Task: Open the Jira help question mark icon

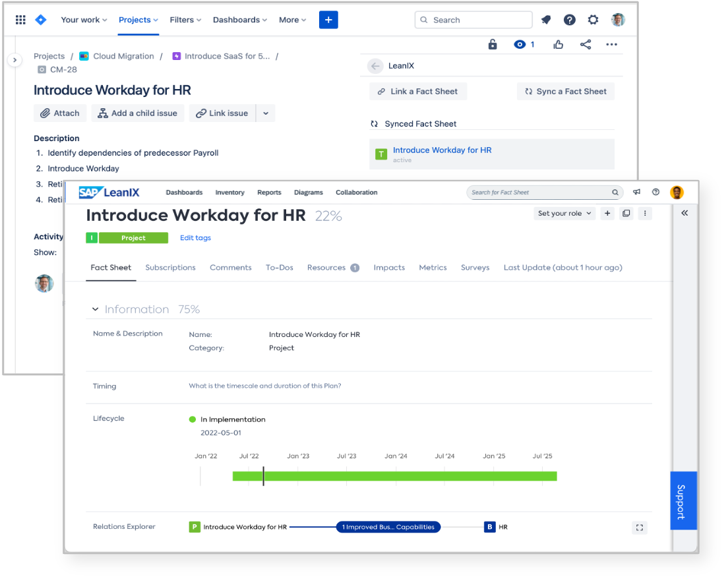Action: pyautogui.click(x=570, y=20)
